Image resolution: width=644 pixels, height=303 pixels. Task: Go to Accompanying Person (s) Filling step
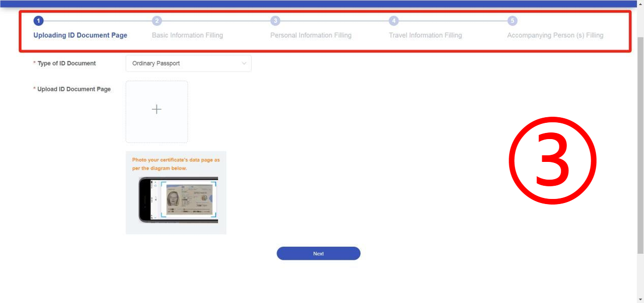point(556,35)
